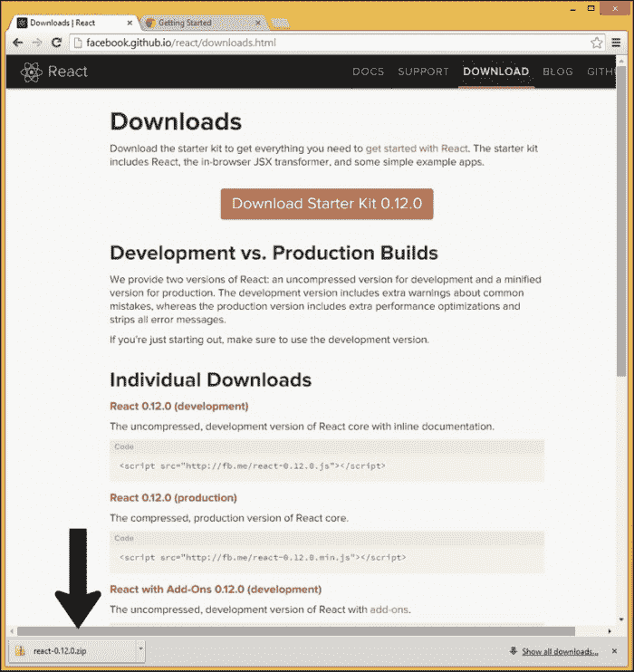Screen dimensions: 634x672
Task: Minimize the browser window
Action: coord(573,9)
